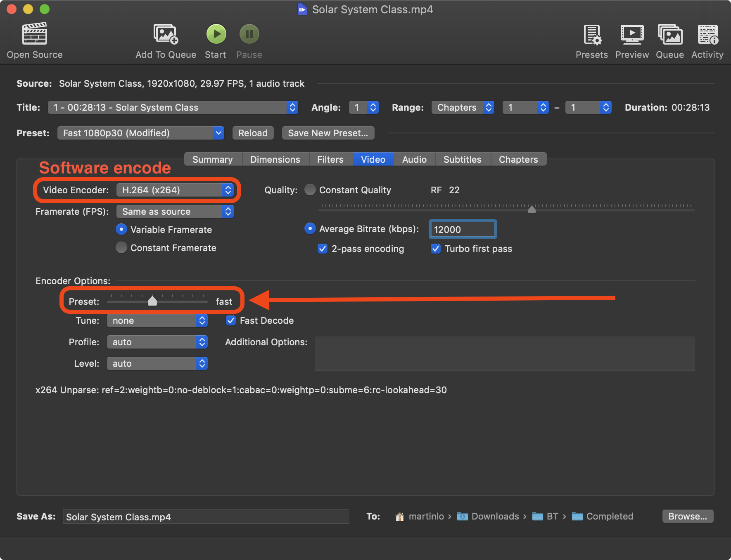
Task: Disable the 2-pass encoding checkbox
Action: coord(323,249)
